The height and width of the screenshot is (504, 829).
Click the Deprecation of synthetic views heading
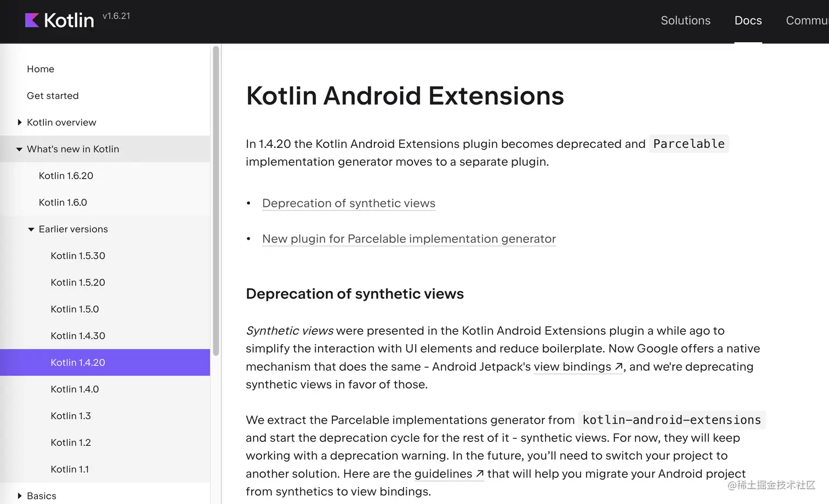(x=355, y=294)
